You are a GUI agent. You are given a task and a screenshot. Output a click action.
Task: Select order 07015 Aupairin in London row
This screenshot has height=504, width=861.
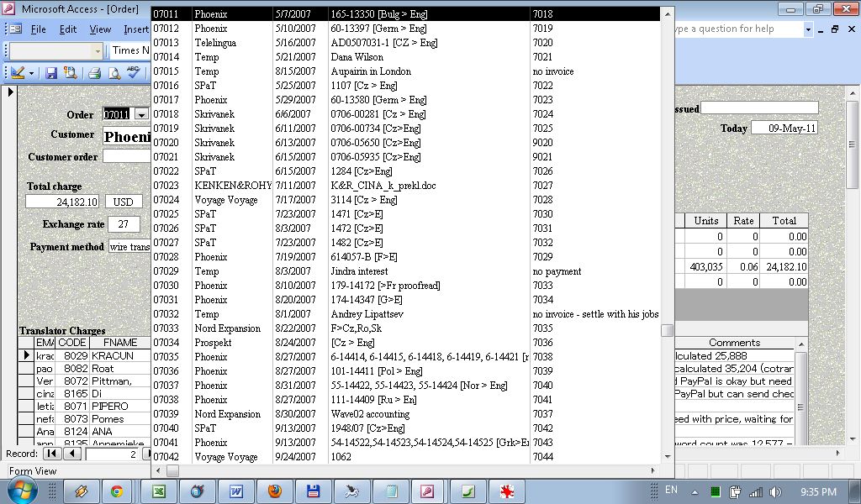(406, 71)
